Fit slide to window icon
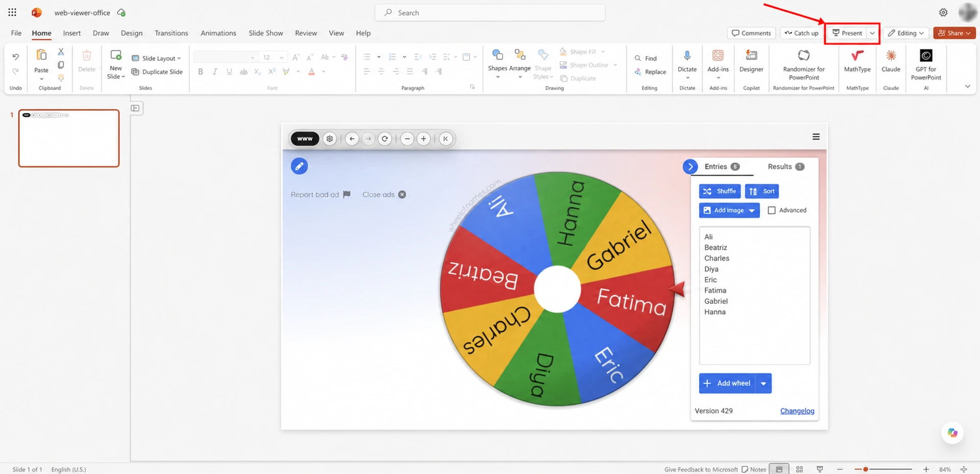 pos(964,469)
